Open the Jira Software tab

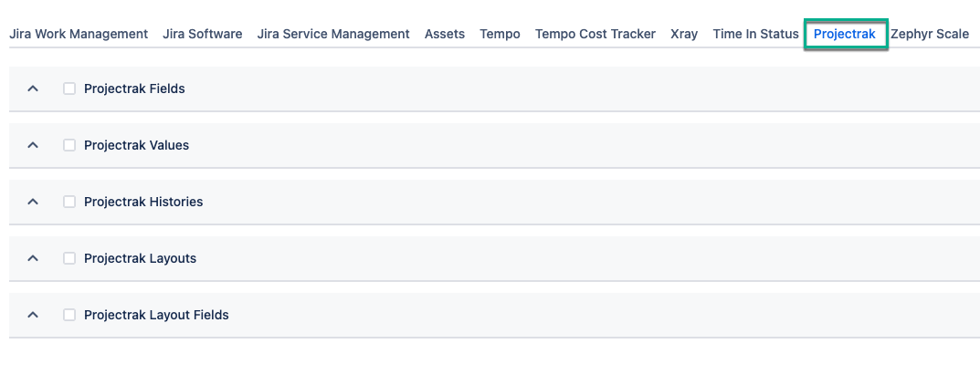tap(203, 35)
